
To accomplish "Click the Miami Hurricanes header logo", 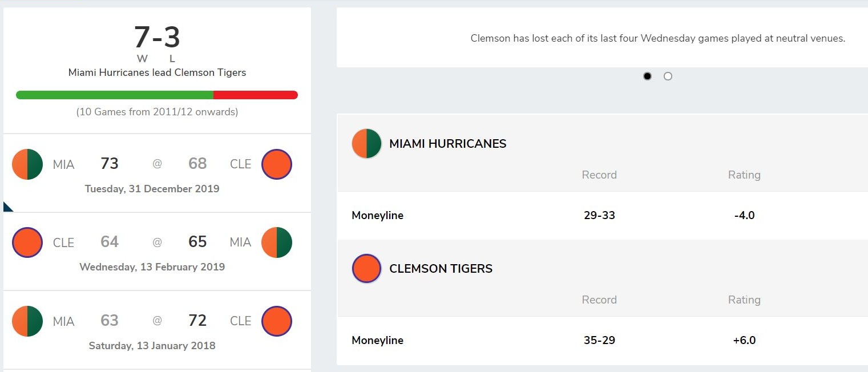I will (x=366, y=144).
